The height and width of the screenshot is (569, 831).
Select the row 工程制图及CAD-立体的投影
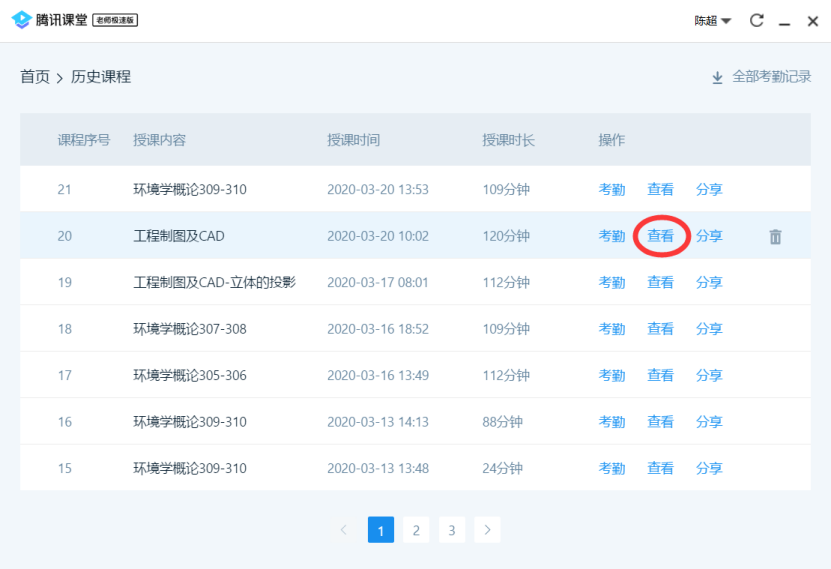214,282
